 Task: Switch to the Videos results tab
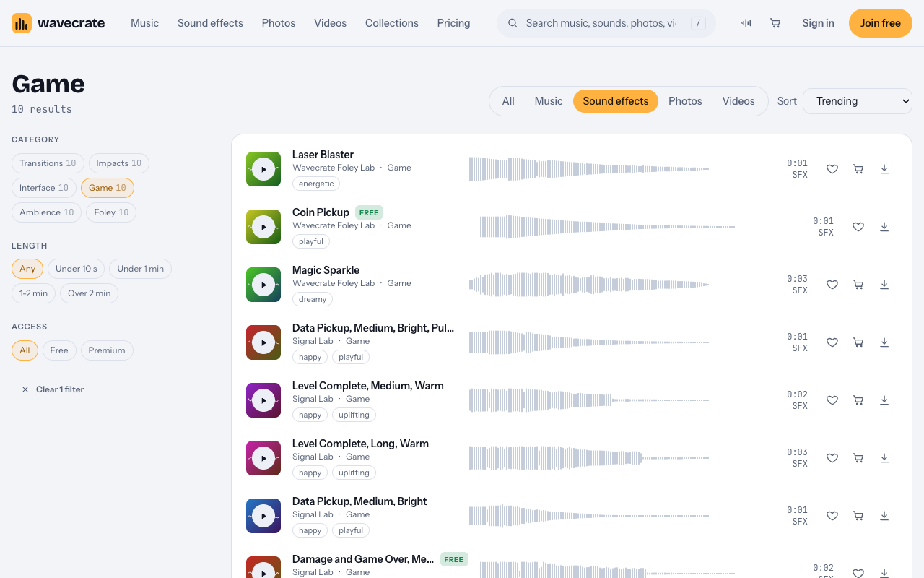point(738,101)
